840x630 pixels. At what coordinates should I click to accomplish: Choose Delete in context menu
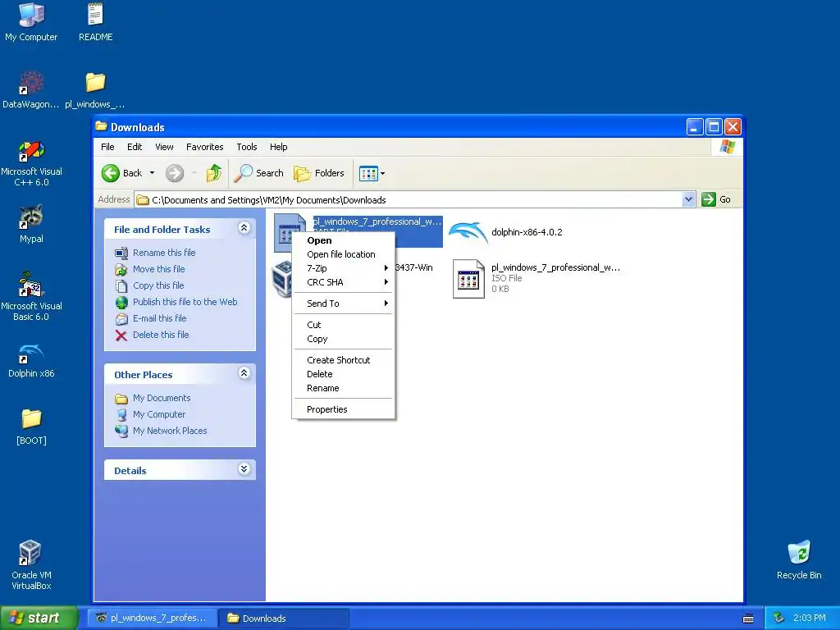tap(344, 374)
